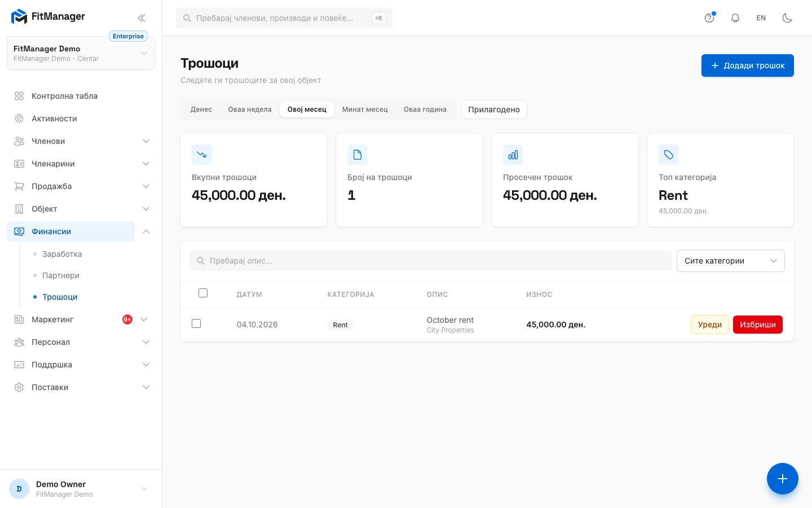This screenshot has height=508, width=812.
Task: Click the Маркетинг newspaper icon
Action: pyautogui.click(x=19, y=319)
